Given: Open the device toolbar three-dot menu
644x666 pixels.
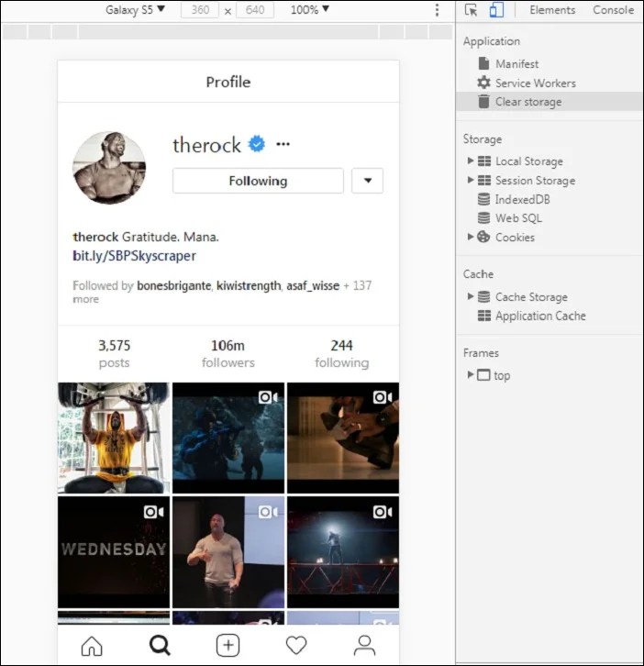Looking at the screenshot, I should pyautogui.click(x=437, y=10).
